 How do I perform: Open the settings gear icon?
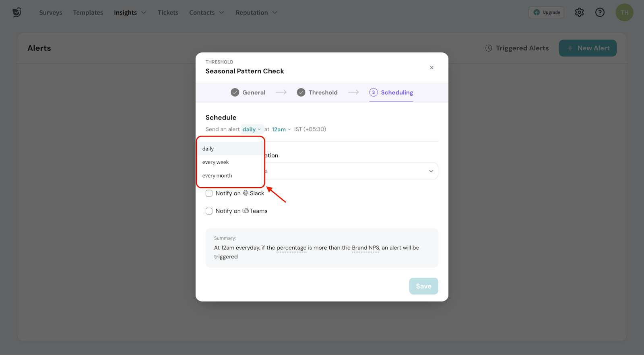coord(579,12)
